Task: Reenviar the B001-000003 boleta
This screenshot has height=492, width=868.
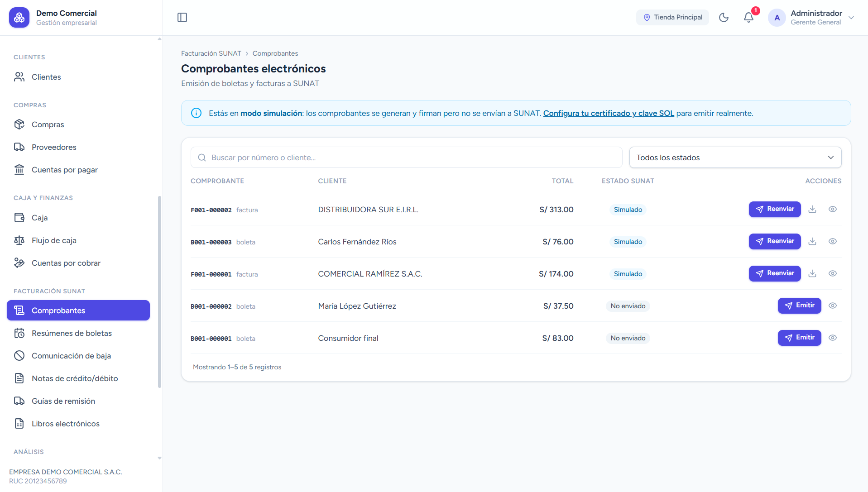Action: (x=775, y=241)
